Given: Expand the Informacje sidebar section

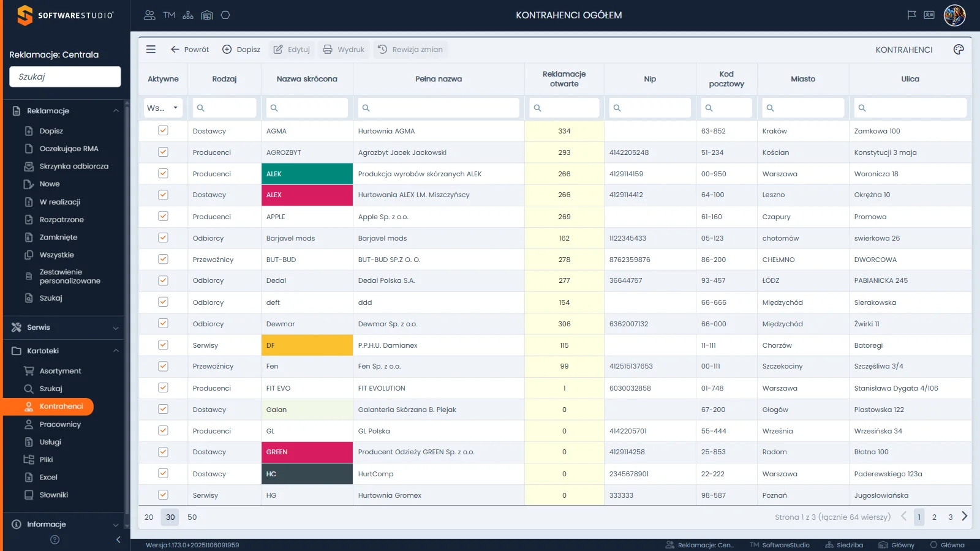Looking at the screenshot, I should (116, 525).
